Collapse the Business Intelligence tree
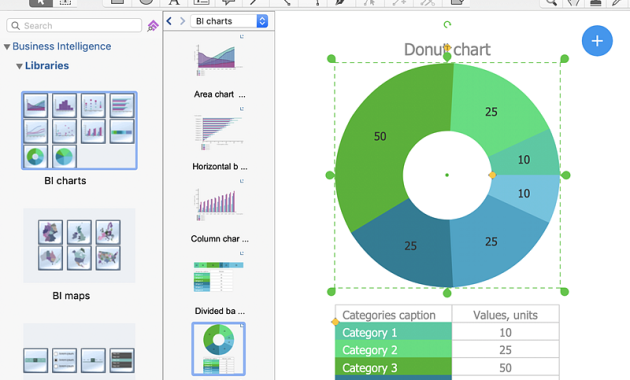The width and height of the screenshot is (630, 380). [x=7, y=47]
